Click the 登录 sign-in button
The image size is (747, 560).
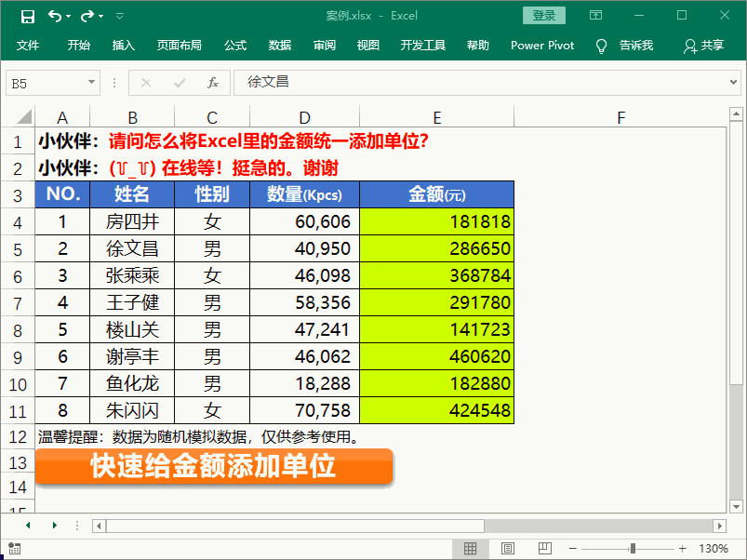pyautogui.click(x=543, y=16)
